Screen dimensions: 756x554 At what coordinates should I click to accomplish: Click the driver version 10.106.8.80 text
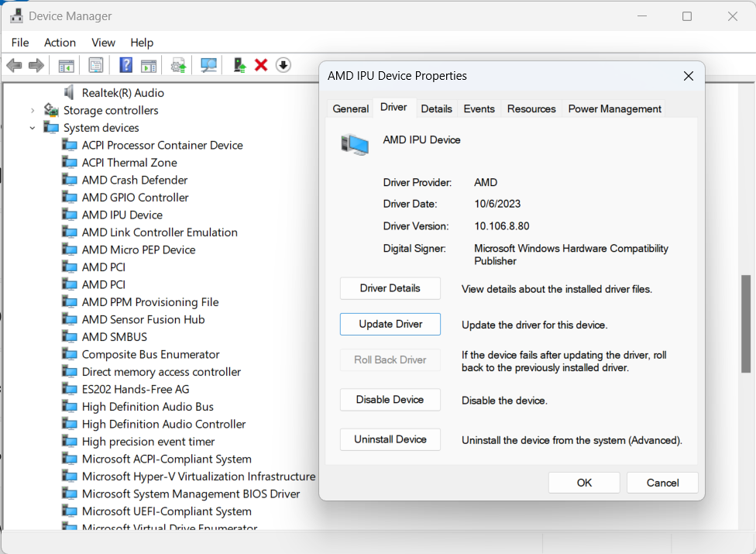[x=501, y=226]
